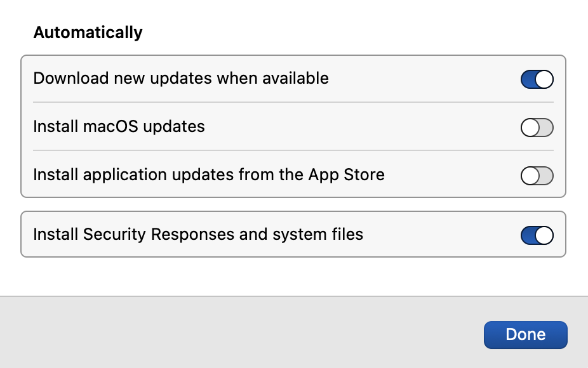Click the word 'Security' in the bottom group
The width and height of the screenshot is (588, 368).
pyautogui.click(x=114, y=234)
